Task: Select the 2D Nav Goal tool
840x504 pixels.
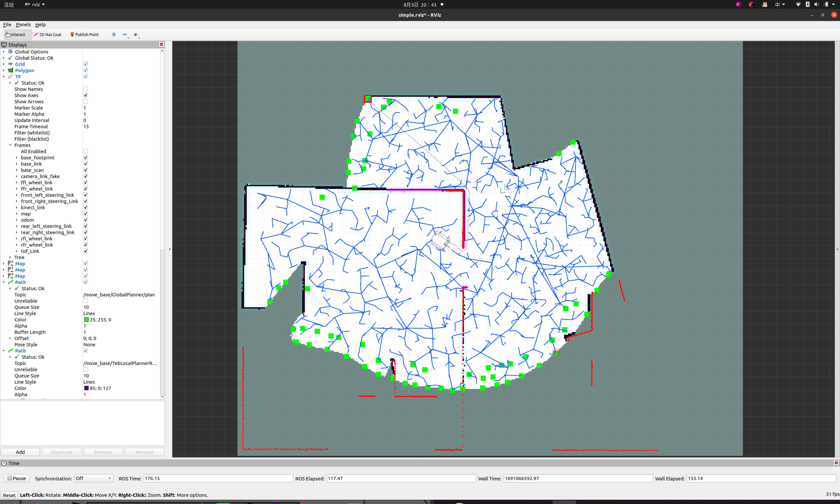Action: pyautogui.click(x=48, y=34)
